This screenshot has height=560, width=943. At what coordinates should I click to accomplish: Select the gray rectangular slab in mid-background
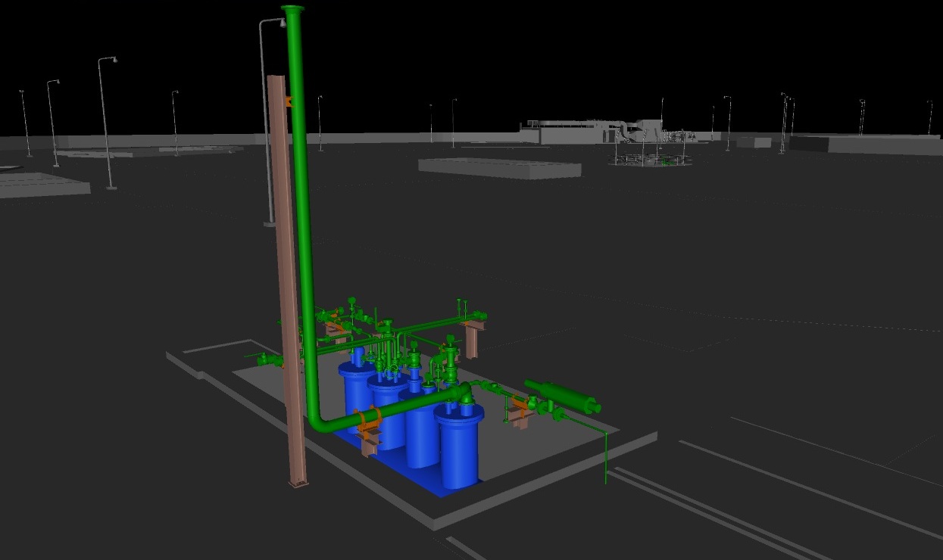(x=498, y=168)
